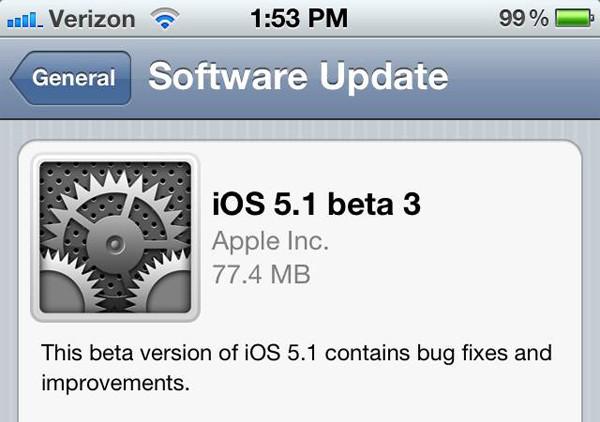600x422 pixels.
Task: Tap the back arrow tip of General button
Action: point(17,78)
